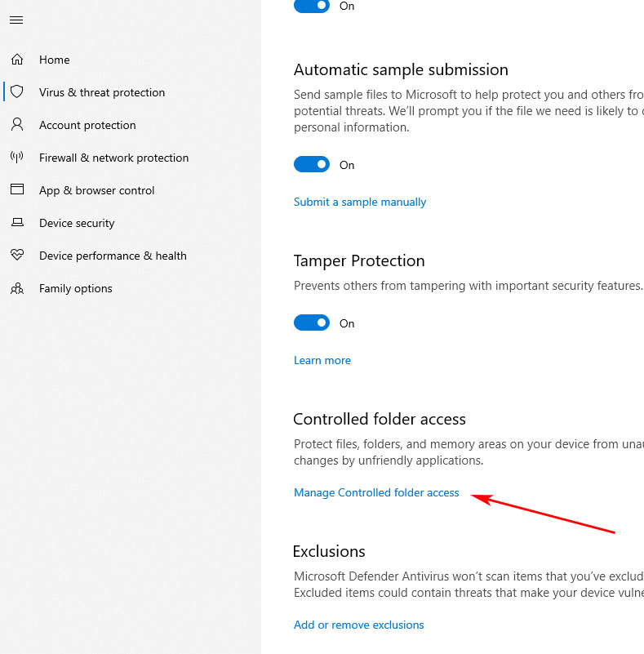Click the Firewall & network antenna icon
644x654 pixels.
point(17,158)
